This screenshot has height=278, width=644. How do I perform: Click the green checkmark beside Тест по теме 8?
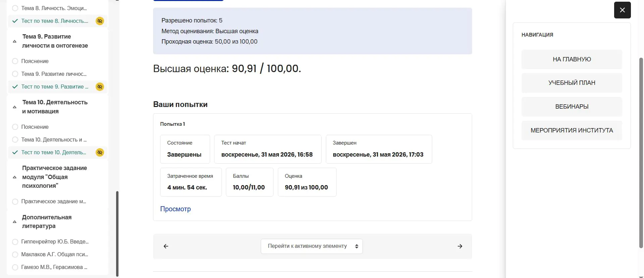click(x=15, y=21)
